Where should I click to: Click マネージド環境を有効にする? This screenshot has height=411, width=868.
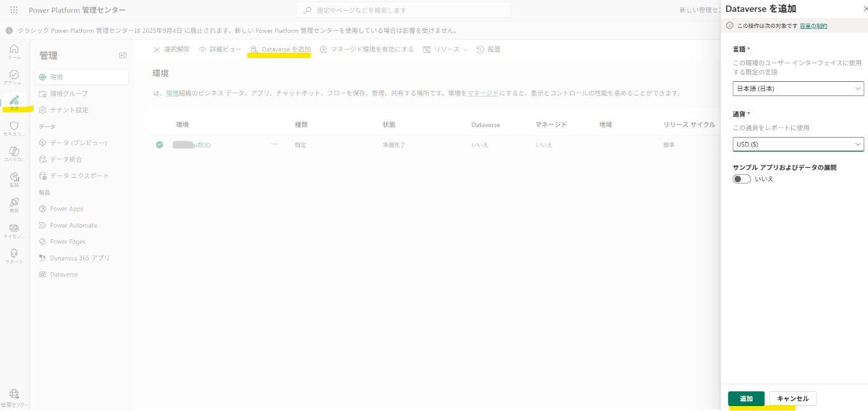pos(366,50)
